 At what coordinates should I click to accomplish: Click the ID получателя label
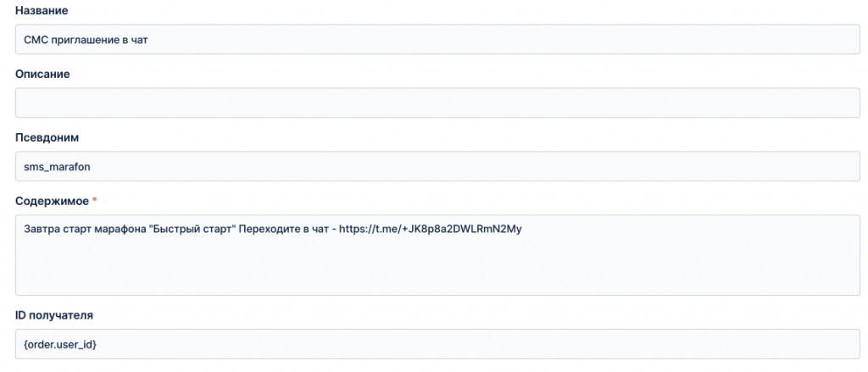tap(54, 315)
